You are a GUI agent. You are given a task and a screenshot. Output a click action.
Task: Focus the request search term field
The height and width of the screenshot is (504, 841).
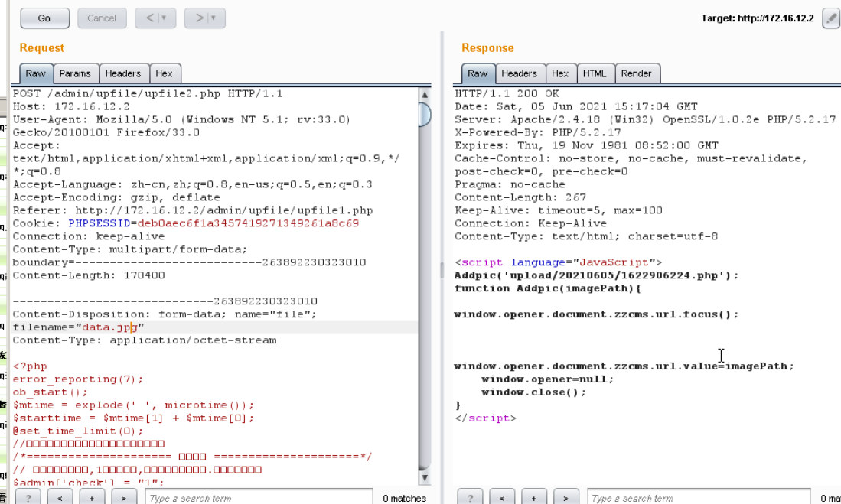coord(259,498)
